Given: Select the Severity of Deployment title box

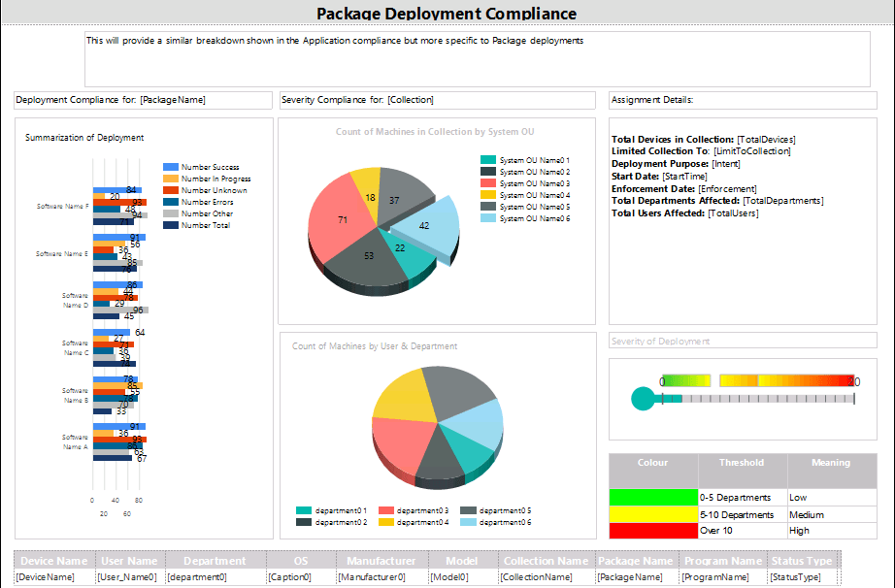Looking at the screenshot, I should 742,341.
